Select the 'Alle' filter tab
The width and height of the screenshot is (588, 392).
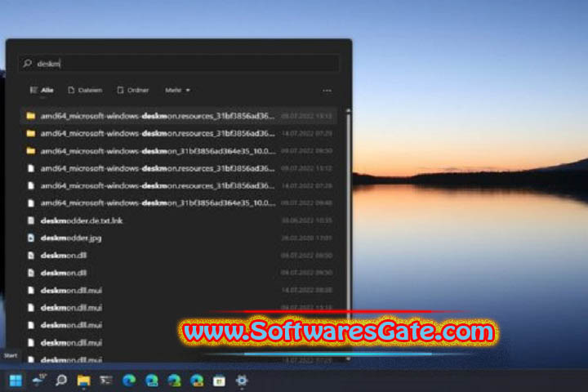[x=42, y=90]
